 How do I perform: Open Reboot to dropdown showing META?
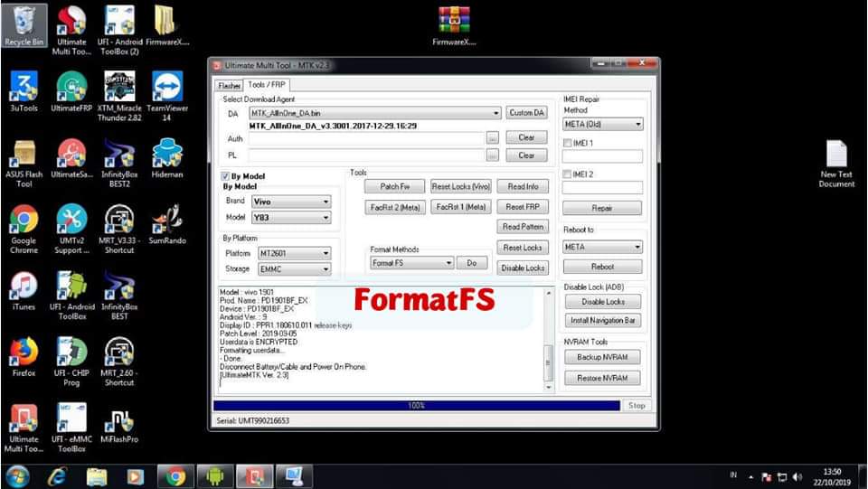603,247
